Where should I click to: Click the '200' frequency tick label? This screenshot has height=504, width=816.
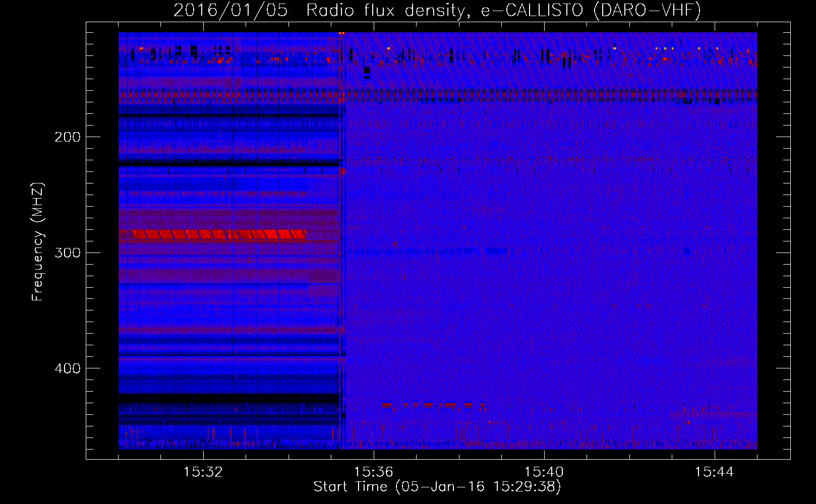(x=68, y=137)
